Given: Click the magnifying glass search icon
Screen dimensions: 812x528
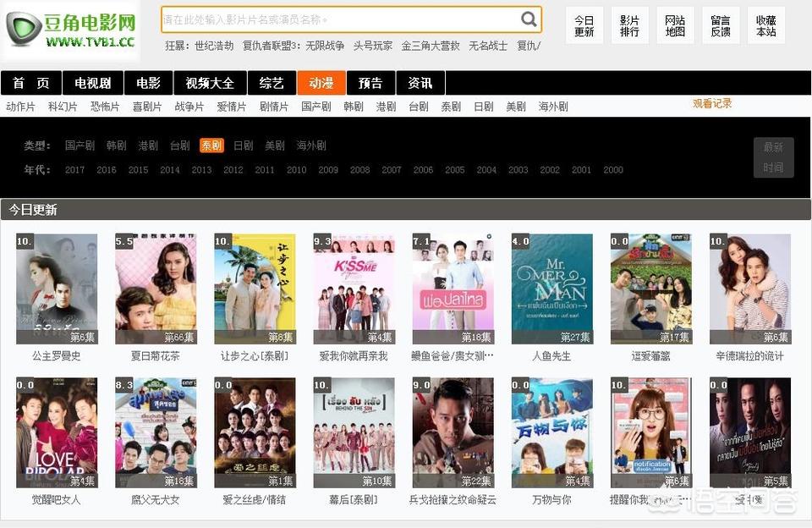Looking at the screenshot, I should pos(529,19).
